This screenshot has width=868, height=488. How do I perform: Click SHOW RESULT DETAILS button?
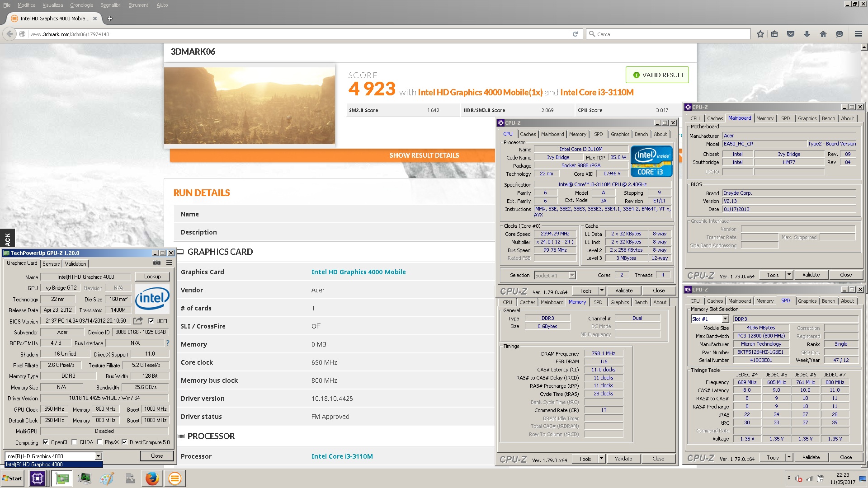pos(424,155)
